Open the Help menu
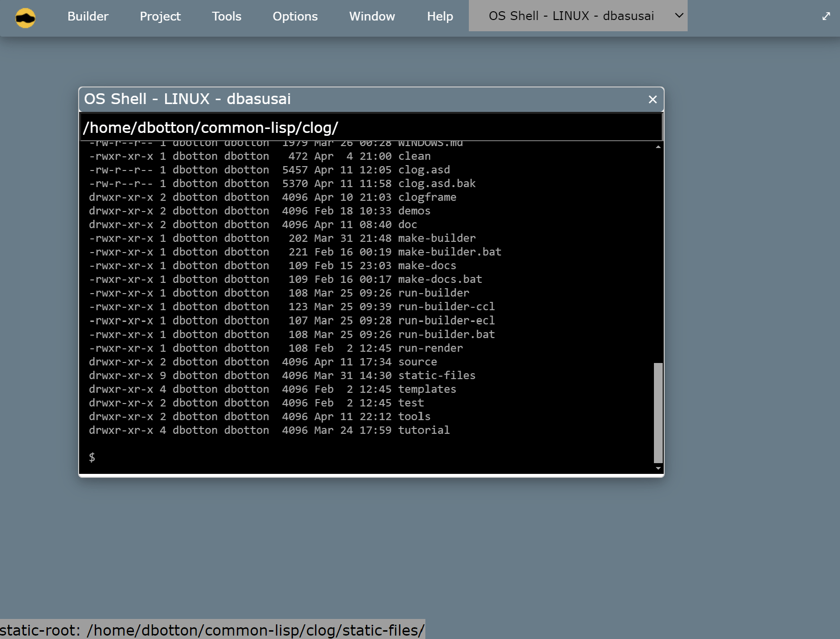The height and width of the screenshot is (639, 840). coord(440,17)
